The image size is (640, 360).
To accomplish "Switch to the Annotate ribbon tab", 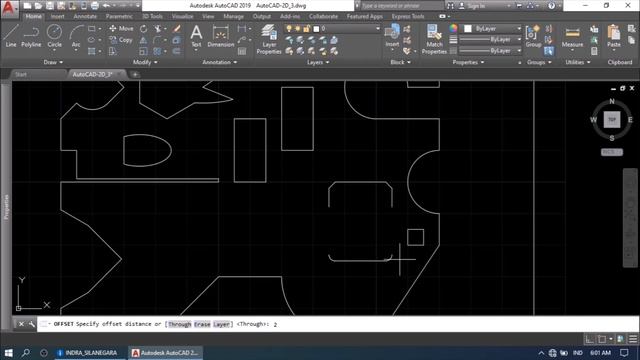I will click(x=85, y=16).
